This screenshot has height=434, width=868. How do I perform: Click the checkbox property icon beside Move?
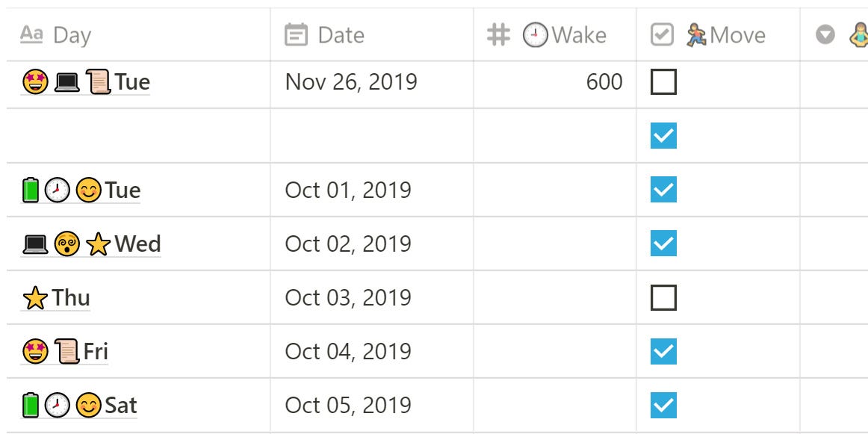(x=662, y=35)
